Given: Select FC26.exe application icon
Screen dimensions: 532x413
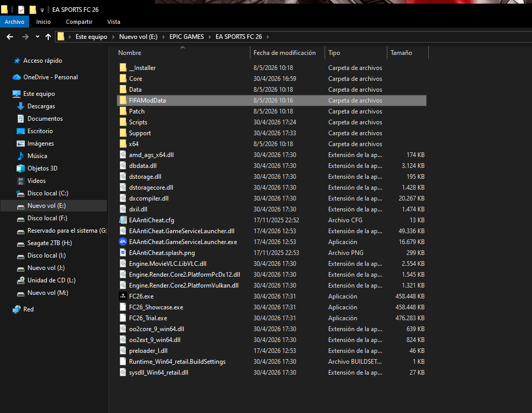Looking at the screenshot, I should click(123, 296).
